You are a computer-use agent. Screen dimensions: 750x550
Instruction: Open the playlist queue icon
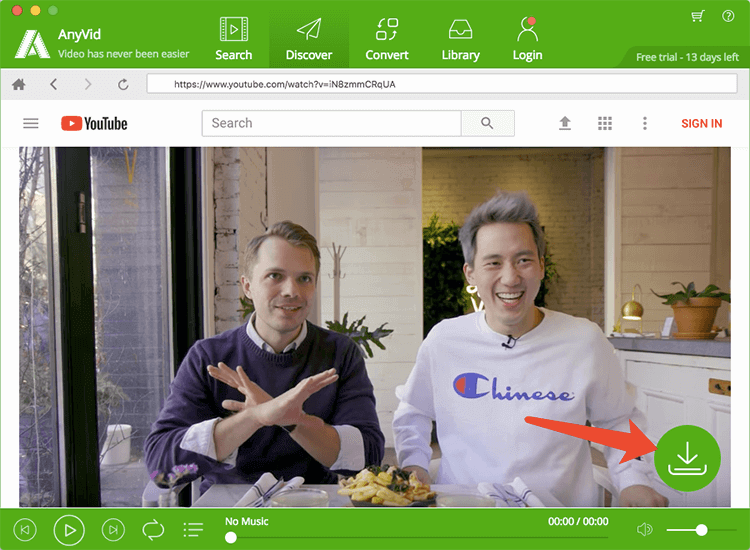pos(193,530)
